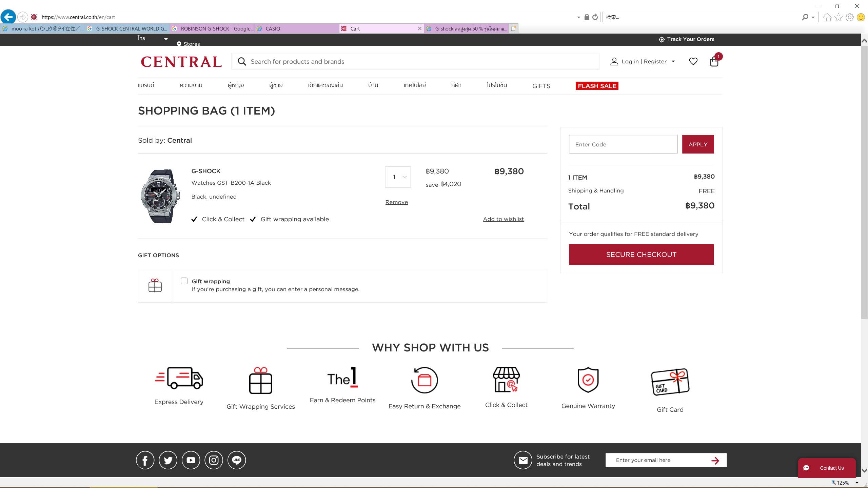Open the GIFTS menu item

541,86
